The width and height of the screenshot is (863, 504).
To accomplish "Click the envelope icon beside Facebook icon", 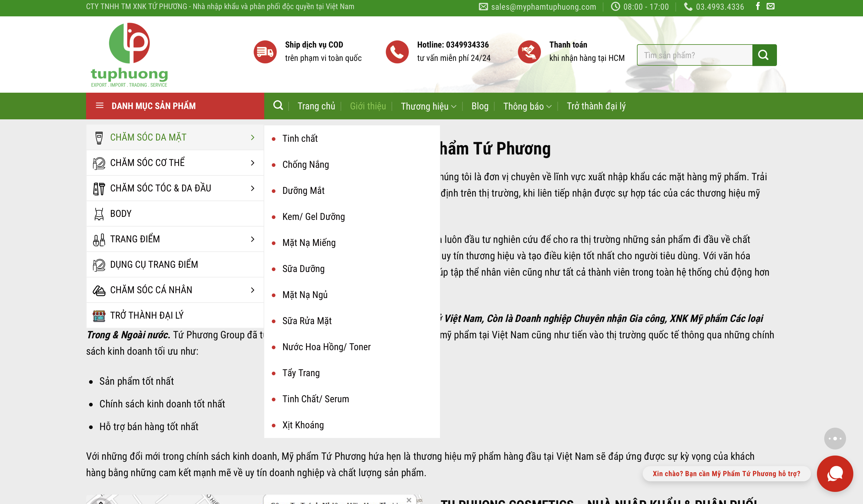I will [771, 6].
